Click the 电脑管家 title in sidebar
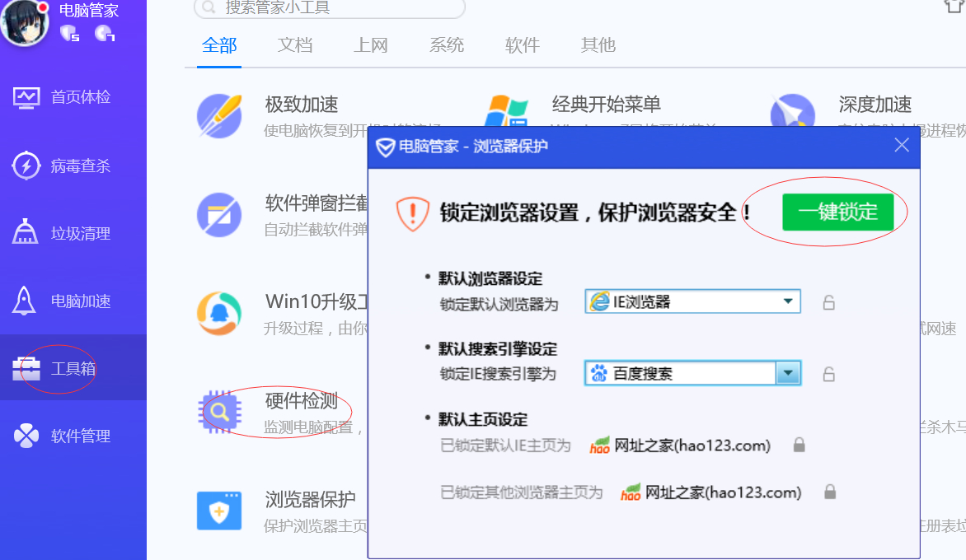Viewport: 966px width, 560px height. point(89,11)
